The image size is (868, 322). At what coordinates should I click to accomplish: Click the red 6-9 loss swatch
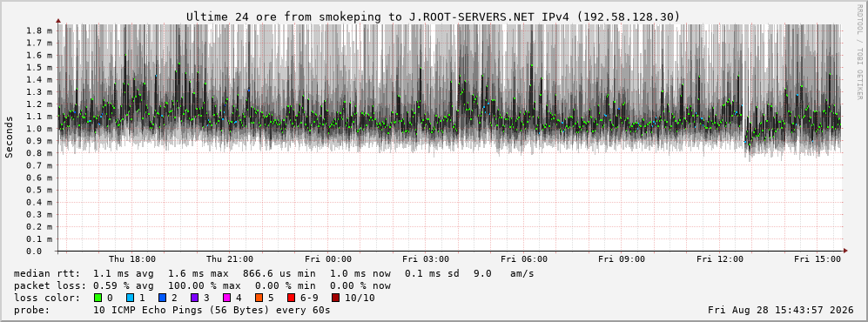(x=290, y=299)
